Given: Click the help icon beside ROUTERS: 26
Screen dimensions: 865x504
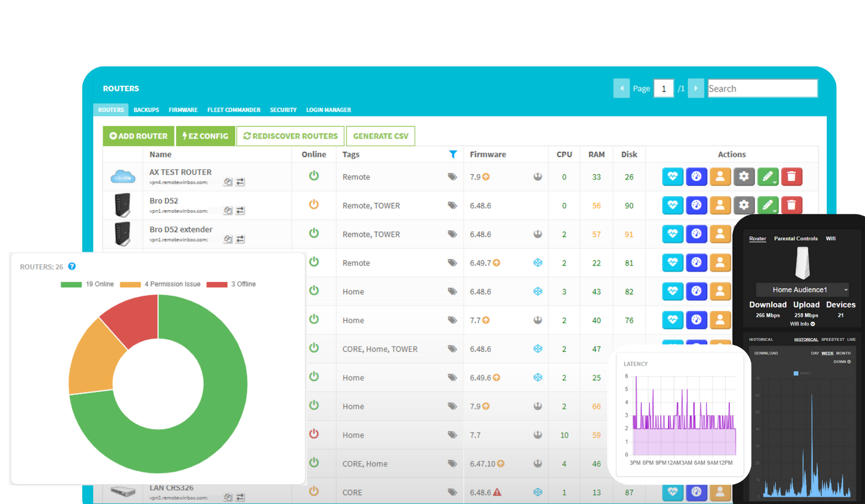Looking at the screenshot, I should click(x=72, y=267).
